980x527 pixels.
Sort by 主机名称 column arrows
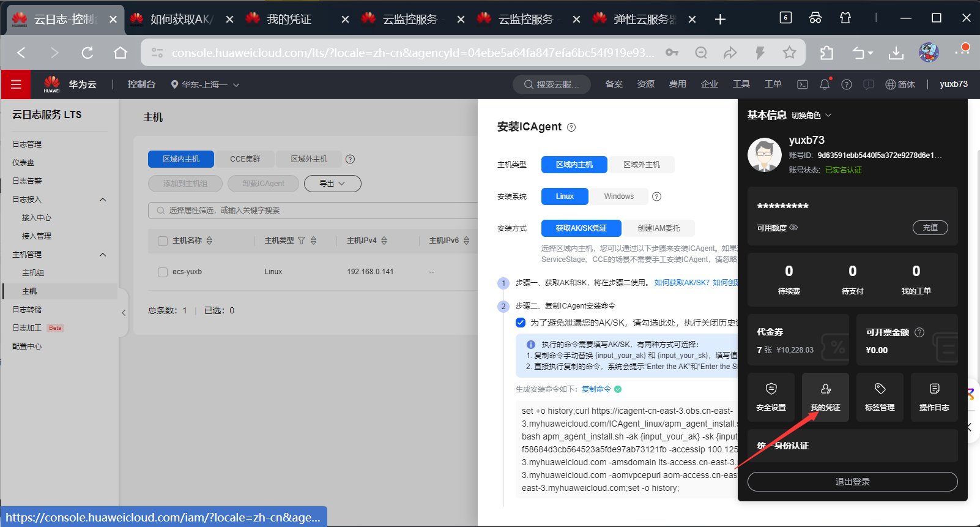coord(209,241)
